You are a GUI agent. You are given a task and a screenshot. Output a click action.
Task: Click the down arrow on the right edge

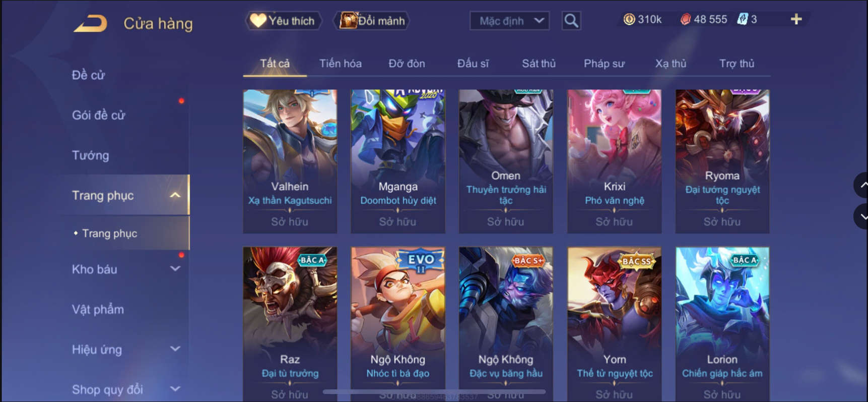click(862, 216)
